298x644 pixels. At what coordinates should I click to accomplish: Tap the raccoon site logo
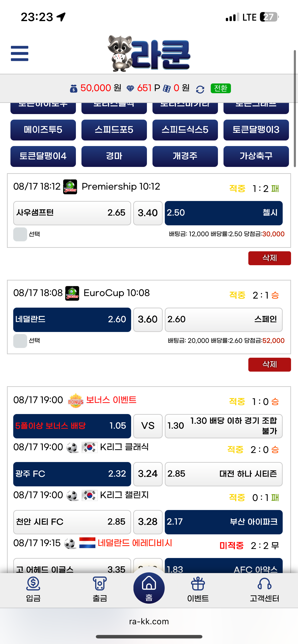coord(149,54)
